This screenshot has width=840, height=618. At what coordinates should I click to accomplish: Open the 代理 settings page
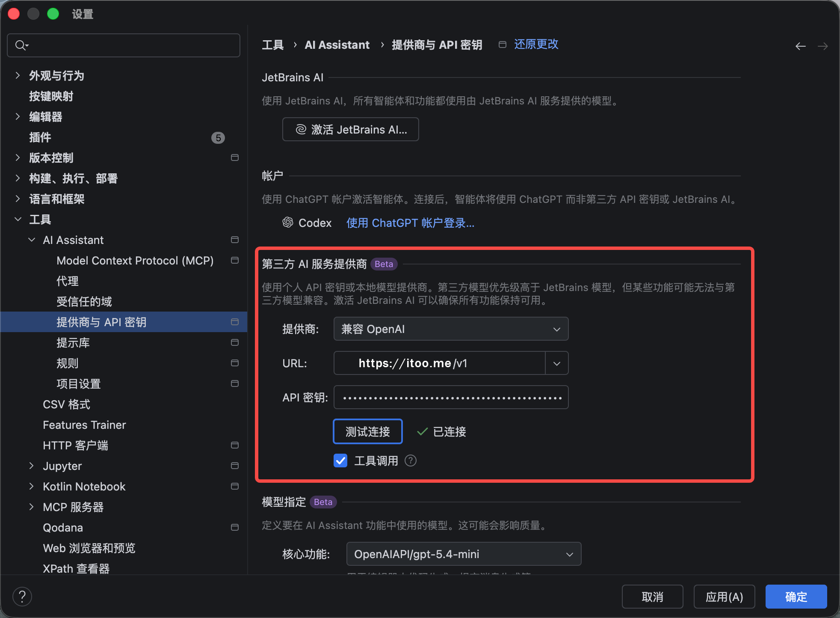68,281
